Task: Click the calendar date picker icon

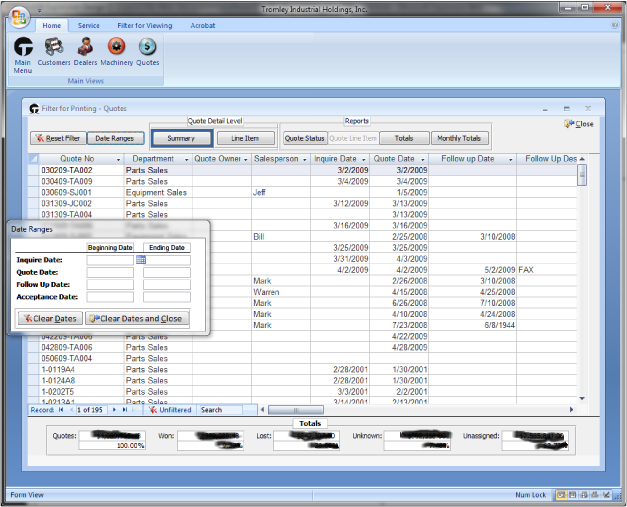Action: pos(141,260)
